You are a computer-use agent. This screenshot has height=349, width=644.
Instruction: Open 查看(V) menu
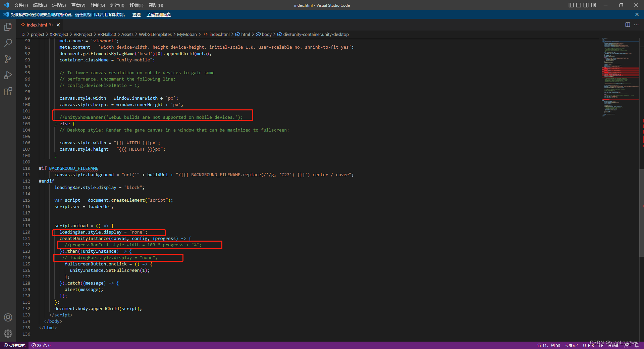[78, 5]
